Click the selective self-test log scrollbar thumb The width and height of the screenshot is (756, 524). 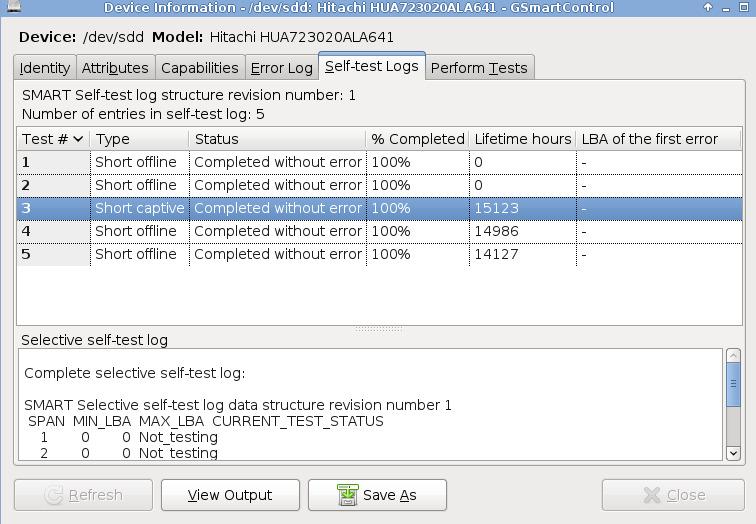click(733, 385)
